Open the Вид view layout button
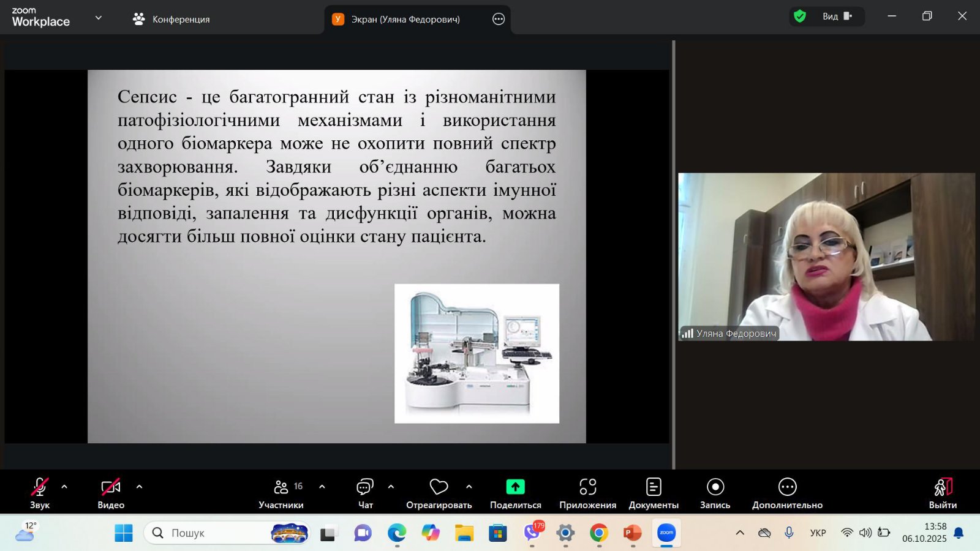This screenshot has width=980, height=551. [837, 17]
